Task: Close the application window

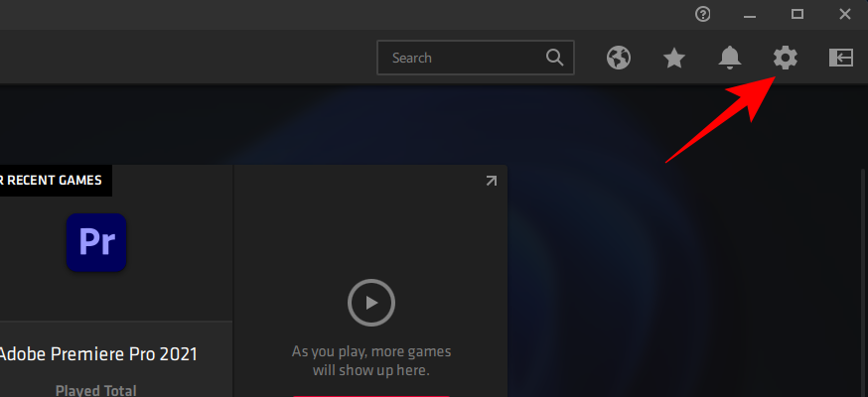Action: [845, 14]
